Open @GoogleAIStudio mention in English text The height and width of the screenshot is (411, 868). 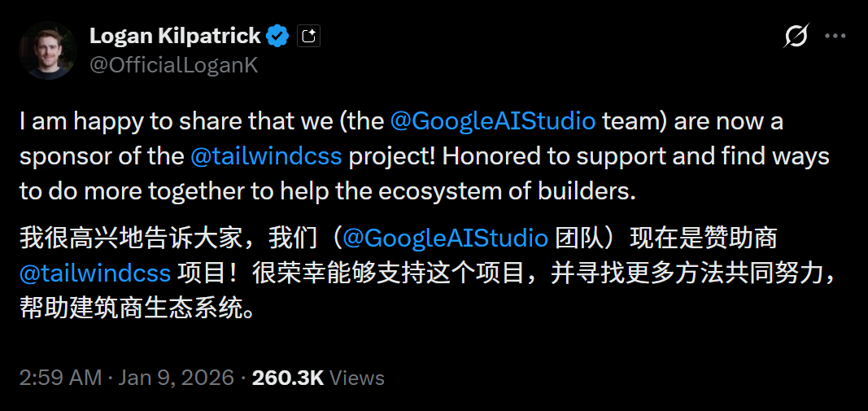(493, 121)
